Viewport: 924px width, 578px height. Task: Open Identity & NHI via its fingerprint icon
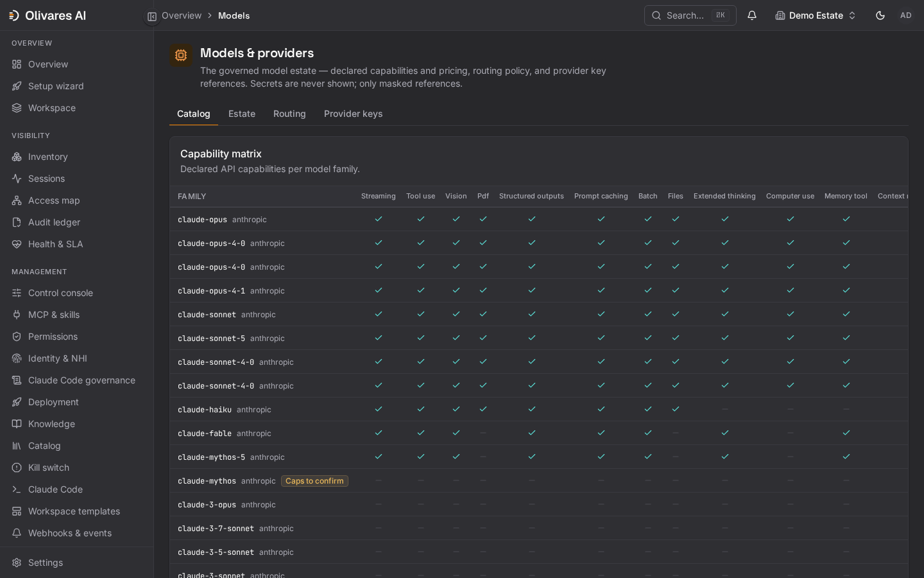(x=17, y=358)
